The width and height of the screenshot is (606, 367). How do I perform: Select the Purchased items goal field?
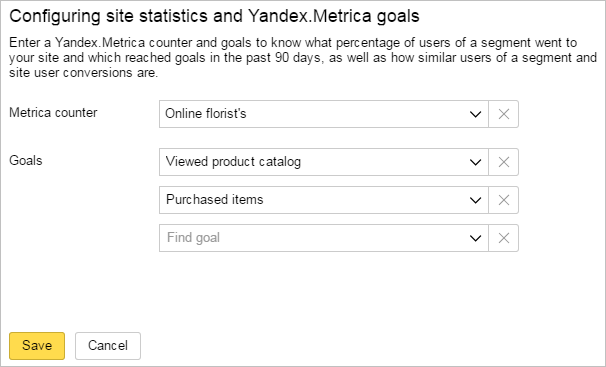(x=324, y=200)
